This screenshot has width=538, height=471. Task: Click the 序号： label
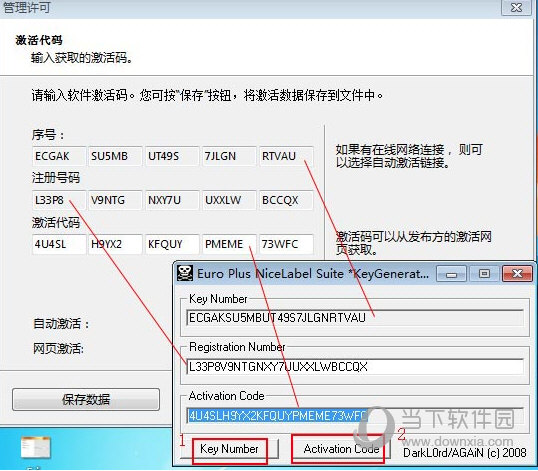coord(48,135)
